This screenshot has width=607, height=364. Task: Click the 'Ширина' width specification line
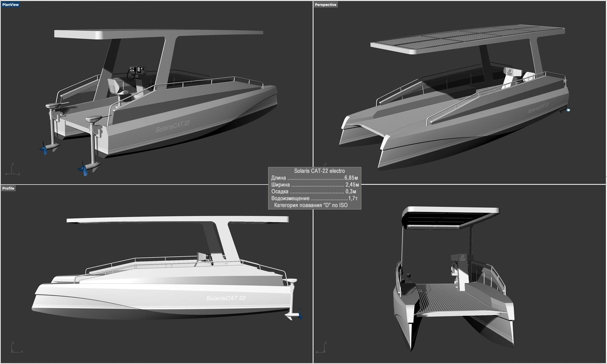(314, 185)
